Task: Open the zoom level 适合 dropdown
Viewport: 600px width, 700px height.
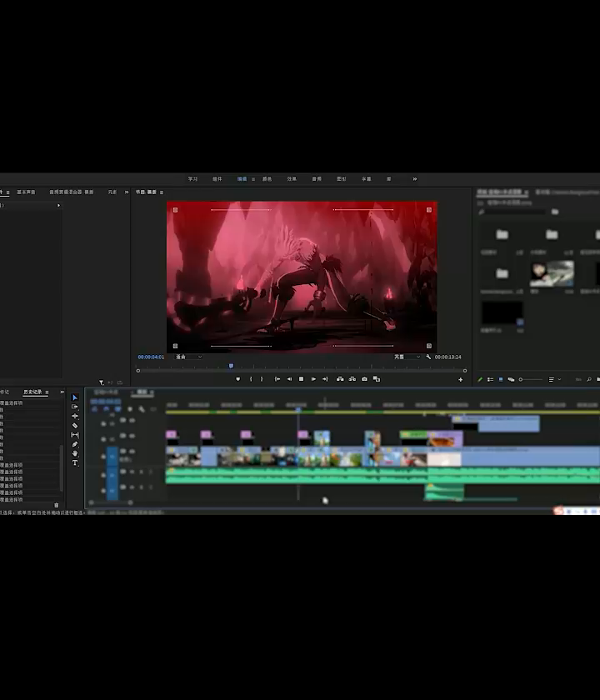Action: [188, 357]
